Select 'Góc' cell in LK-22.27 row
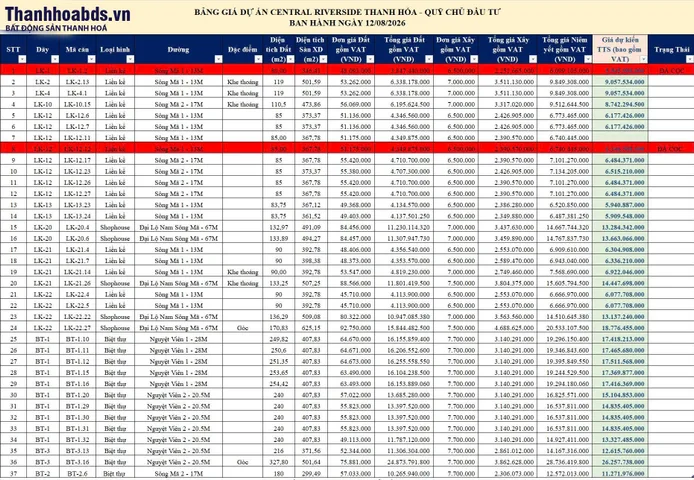Viewport: 694px width, 480px height. 243,328
